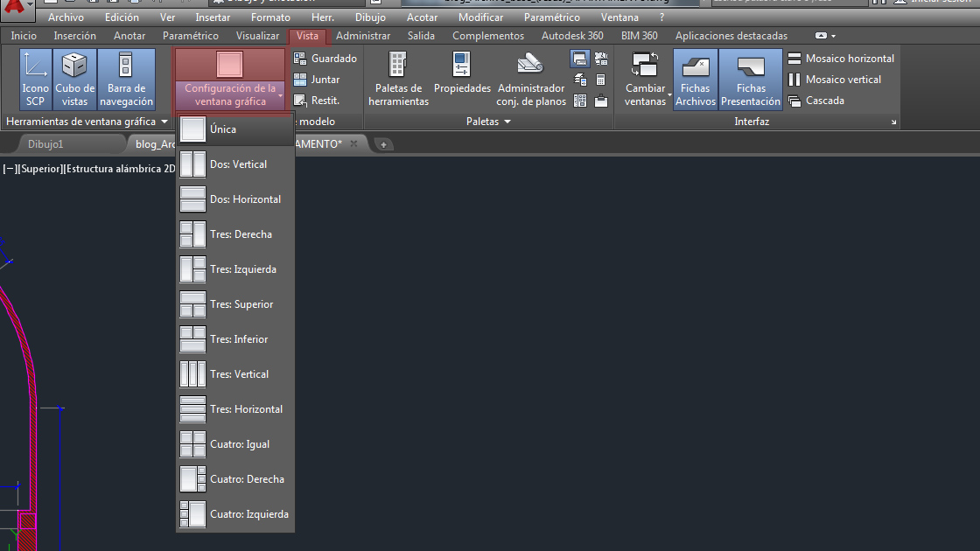Open DesignCenter grid palette icon
This screenshot has height=551, width=980.
(580, 101)
